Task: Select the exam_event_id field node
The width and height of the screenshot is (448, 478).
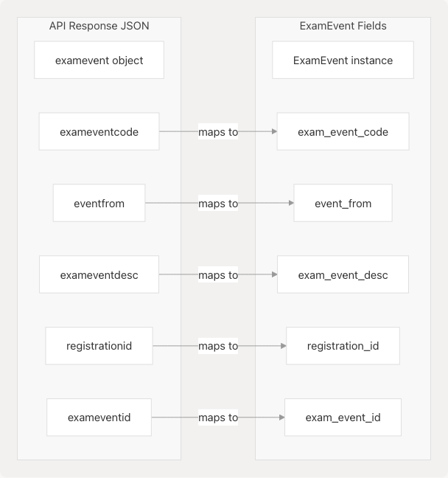Action: coord(343,418)
